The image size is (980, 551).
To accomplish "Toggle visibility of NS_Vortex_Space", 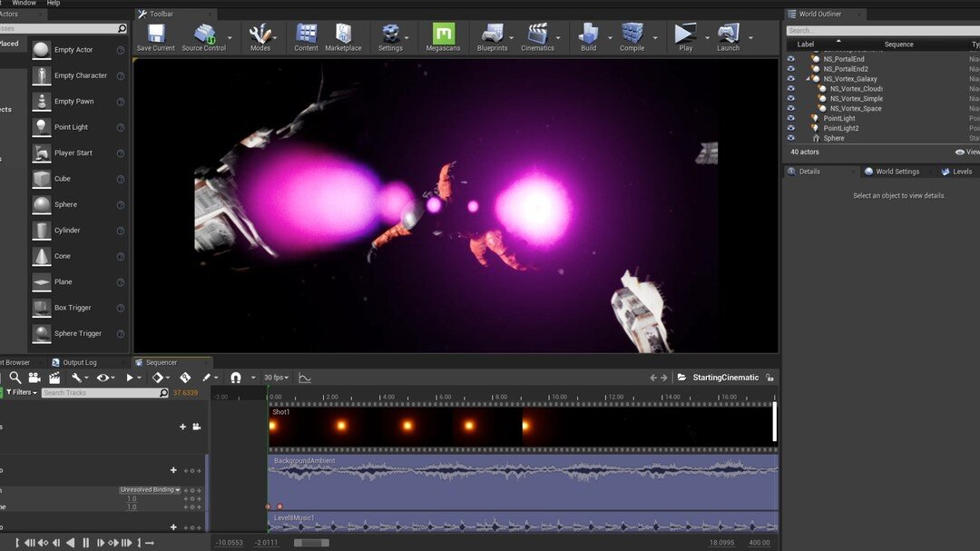I will tap(791, 109).
